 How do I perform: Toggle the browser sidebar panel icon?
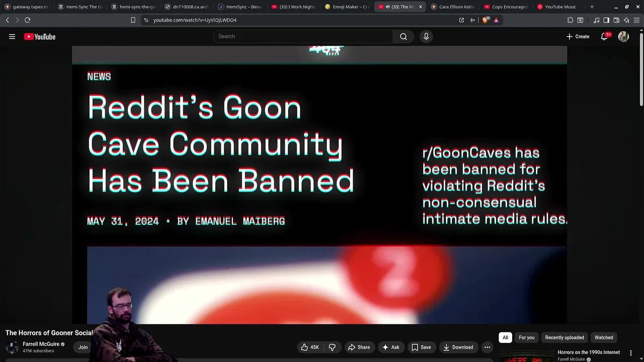[x=606, y=20]
